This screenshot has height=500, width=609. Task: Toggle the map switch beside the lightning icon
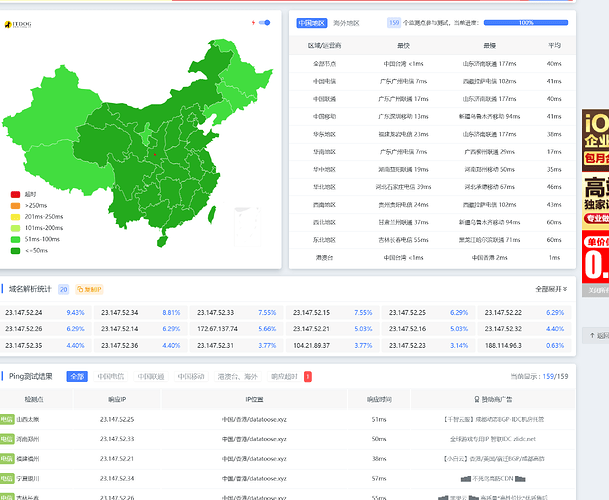click(x=264, y=23)
